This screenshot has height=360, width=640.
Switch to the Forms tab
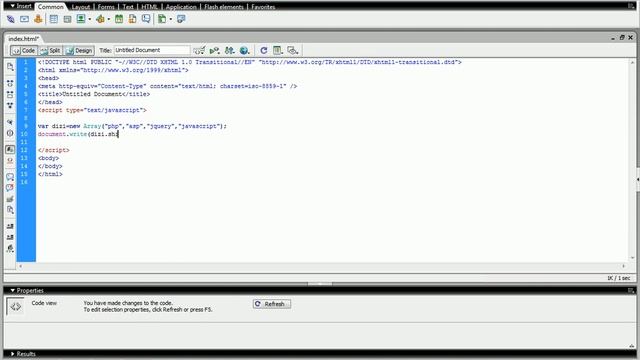pyautogui.click(x=106, y=7)
